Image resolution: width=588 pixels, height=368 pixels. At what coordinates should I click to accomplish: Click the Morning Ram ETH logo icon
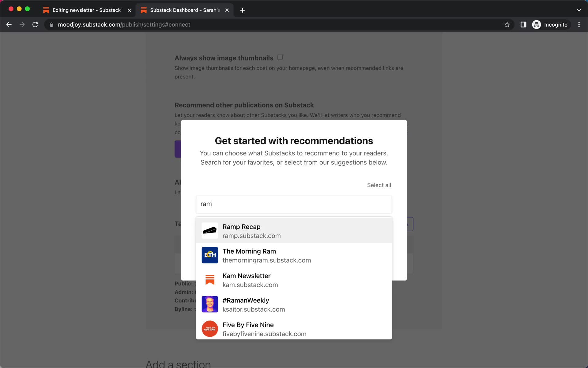(x=209, y=255)
